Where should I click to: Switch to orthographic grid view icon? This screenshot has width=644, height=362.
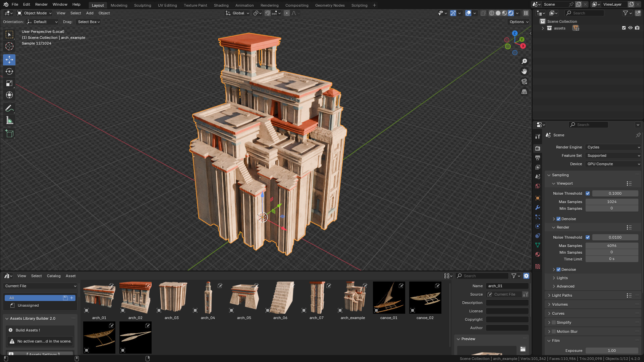(x=524, y=92)
